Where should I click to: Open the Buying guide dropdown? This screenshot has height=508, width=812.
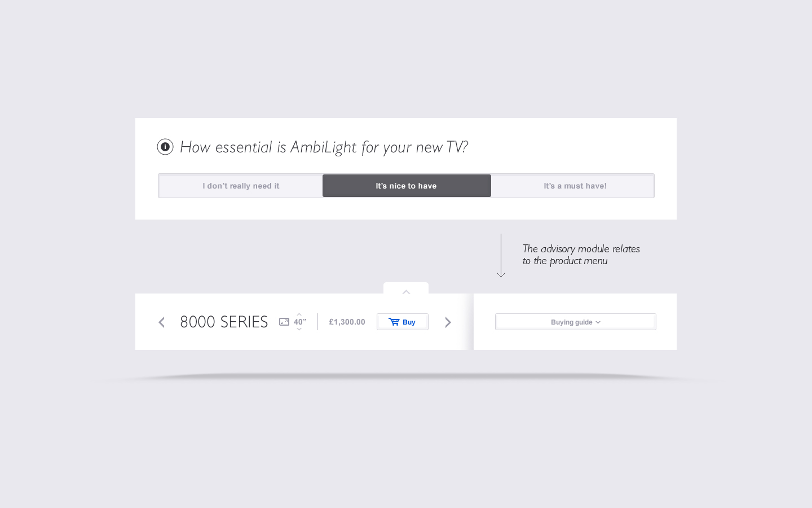coord(576,322)
